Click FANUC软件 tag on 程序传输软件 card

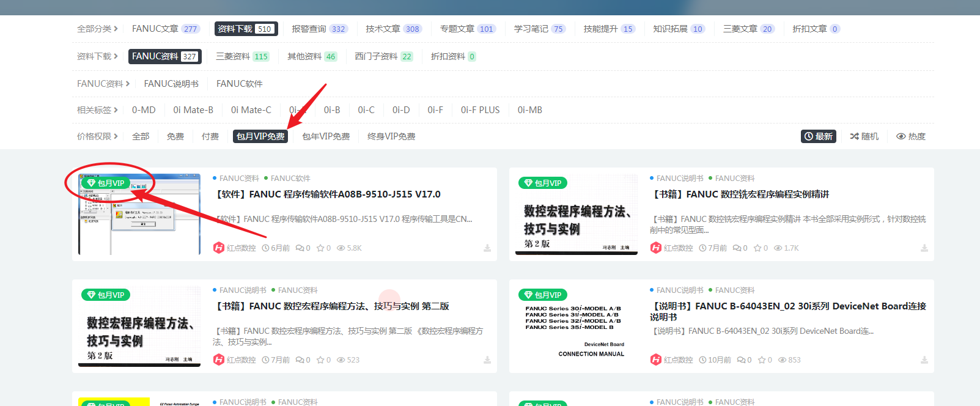(290, 179)
